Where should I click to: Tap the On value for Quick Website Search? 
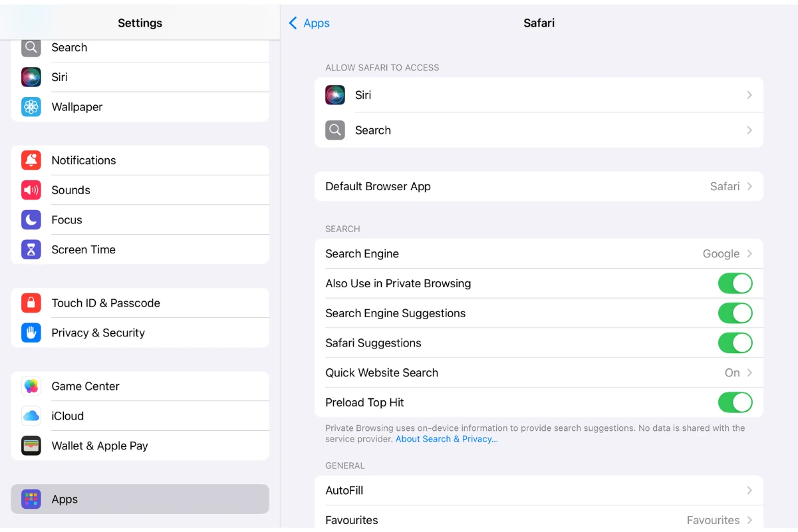pyautogui.click(x=732, y=373)
